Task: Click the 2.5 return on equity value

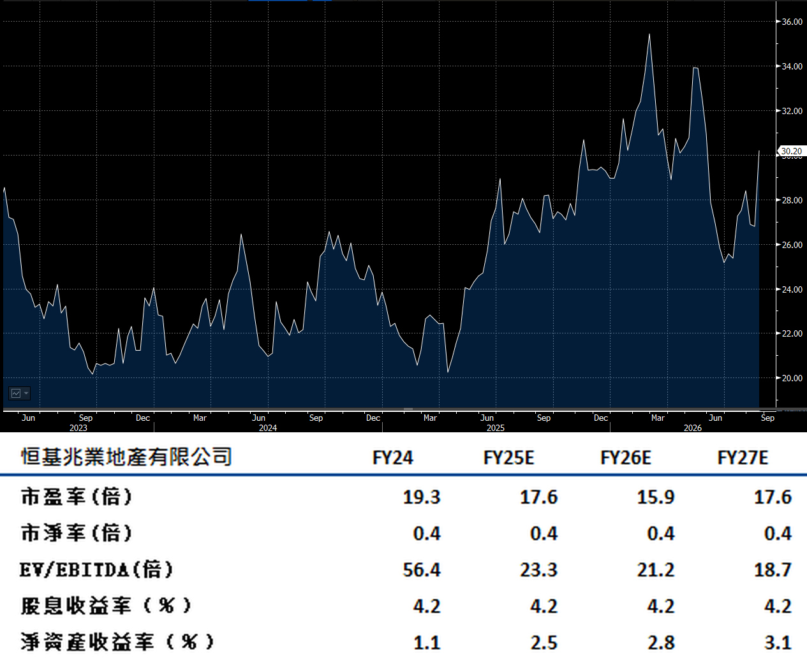Action: (544, 643)
